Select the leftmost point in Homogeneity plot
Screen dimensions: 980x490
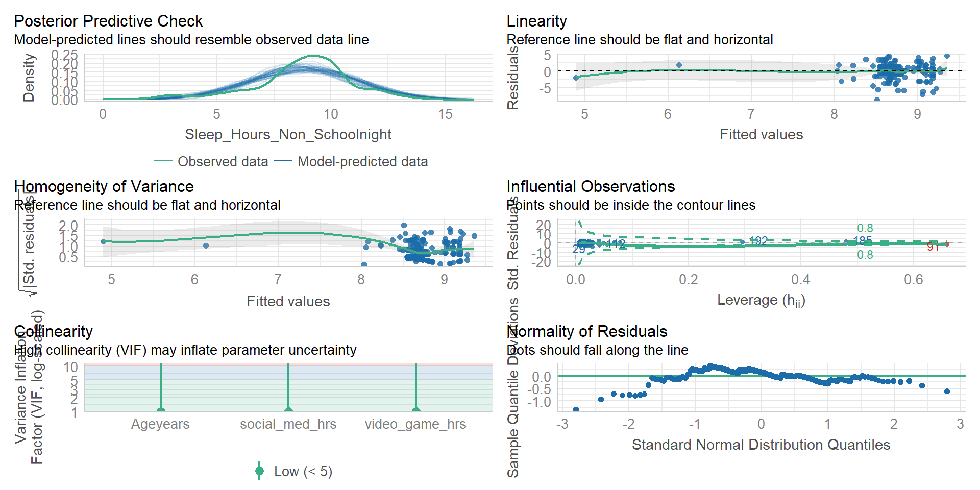coord(104,241)
